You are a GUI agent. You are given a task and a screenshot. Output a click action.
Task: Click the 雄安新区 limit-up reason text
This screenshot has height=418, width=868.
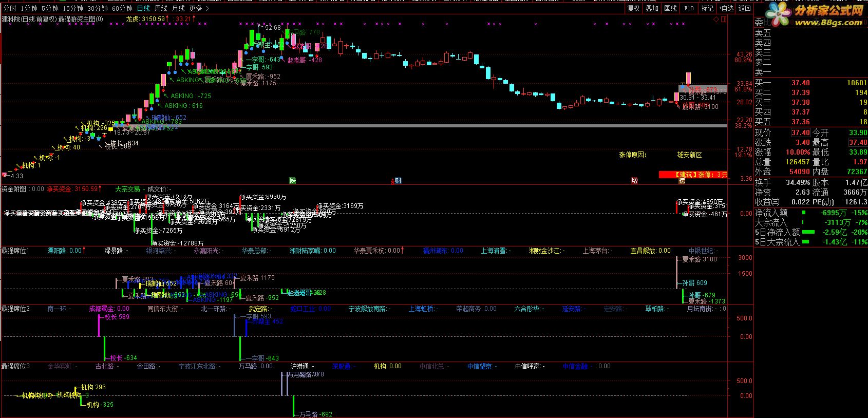(x=689, y=155)
